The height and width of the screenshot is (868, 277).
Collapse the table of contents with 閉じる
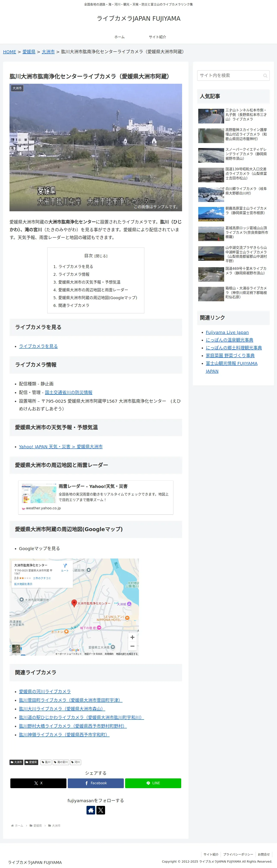pos(101,256)
